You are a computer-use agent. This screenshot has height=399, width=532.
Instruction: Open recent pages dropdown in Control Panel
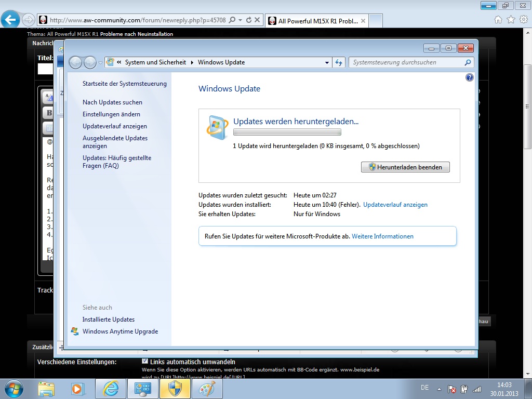[100, 63]
